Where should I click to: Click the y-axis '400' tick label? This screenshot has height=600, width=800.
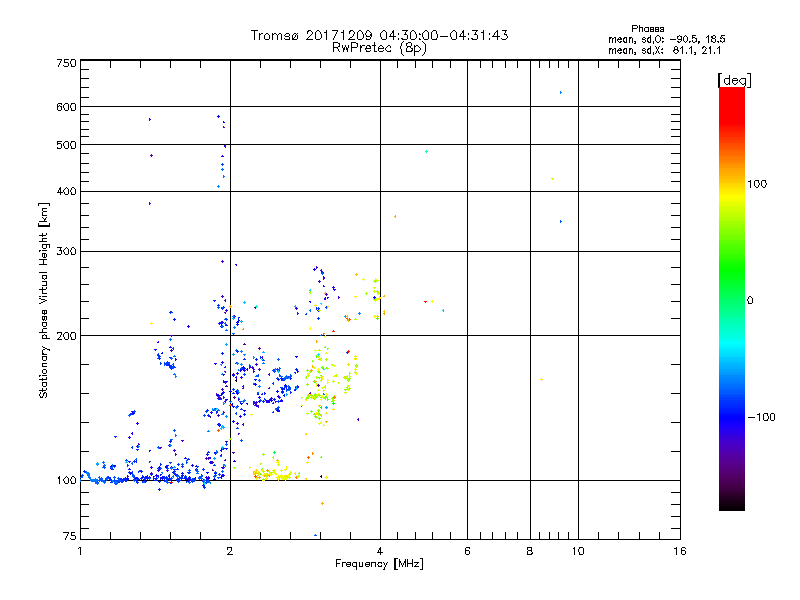click(x=66, y=192)
